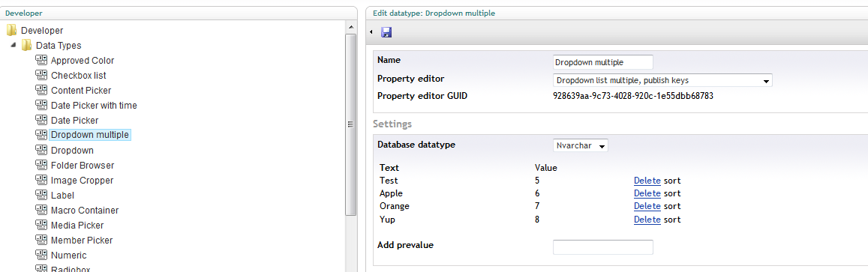Click the Label datatype icon
Viewport: 868px width, 272px height.
[x=41, y=195]
